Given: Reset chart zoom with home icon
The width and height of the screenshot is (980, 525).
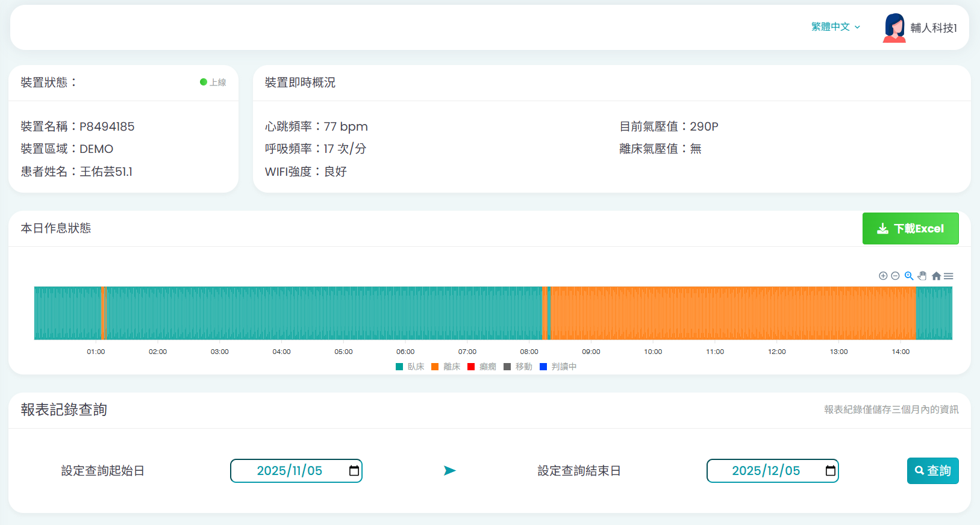Looking at the screenshot, I should click(x=936, y=276).
